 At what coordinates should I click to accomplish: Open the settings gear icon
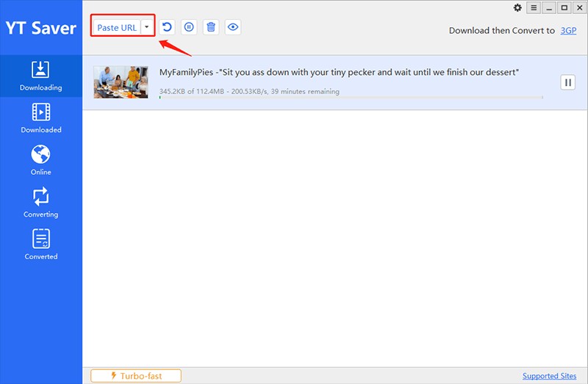point(517,7)
